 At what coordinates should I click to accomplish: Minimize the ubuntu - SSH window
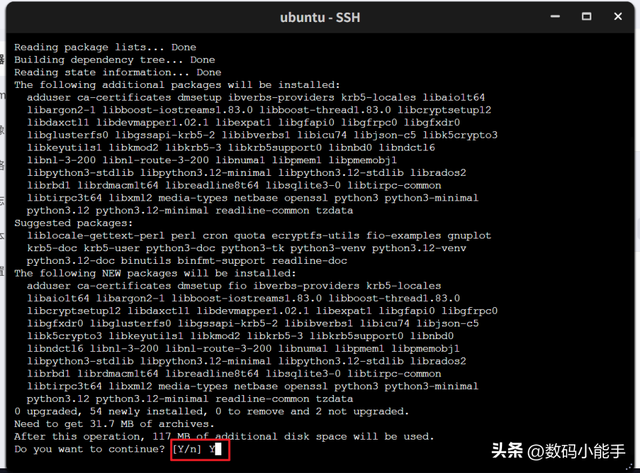pos(555,17)
